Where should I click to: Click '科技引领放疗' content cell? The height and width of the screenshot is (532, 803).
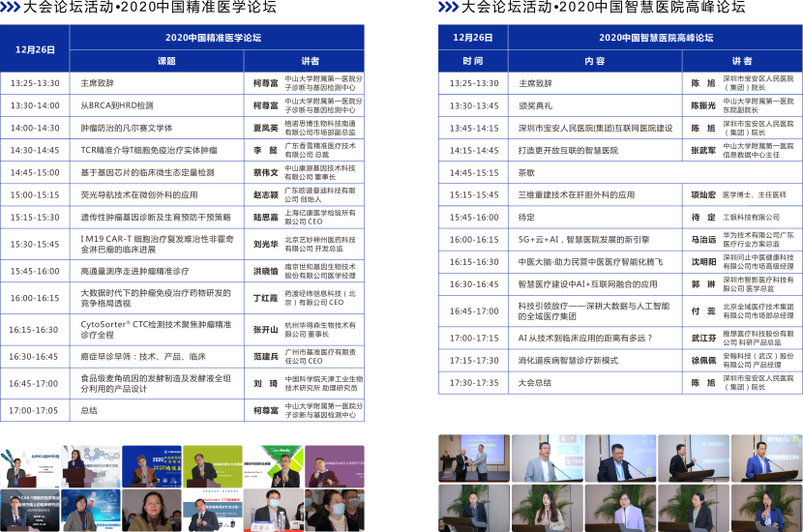pyautogui.click(x=595, y=311)
